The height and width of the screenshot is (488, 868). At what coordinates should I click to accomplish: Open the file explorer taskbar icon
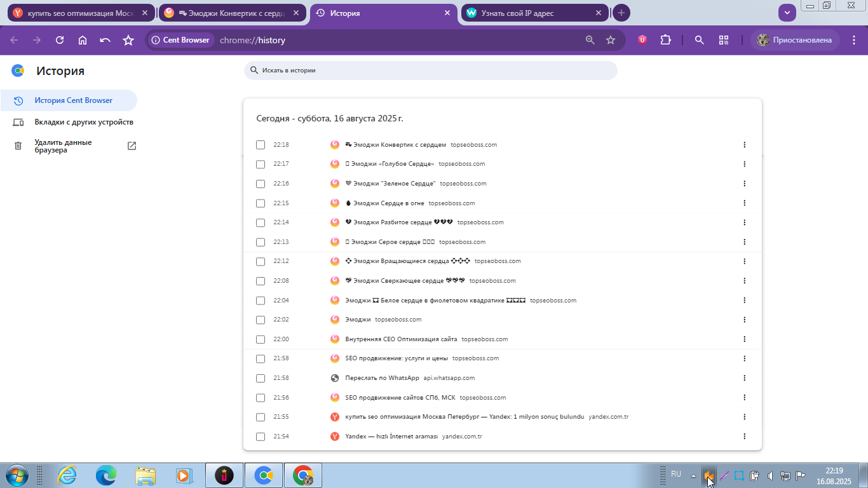pos(146,475)
